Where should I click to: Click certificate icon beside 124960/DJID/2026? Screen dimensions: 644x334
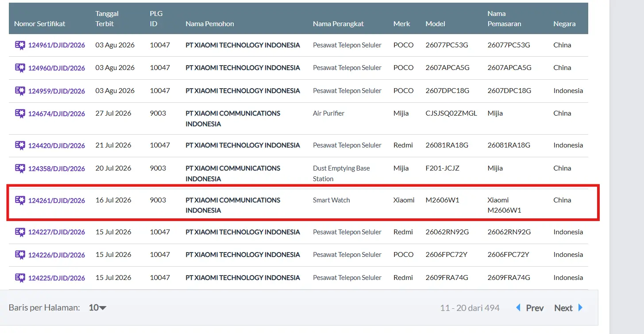(x=20, y=68)
